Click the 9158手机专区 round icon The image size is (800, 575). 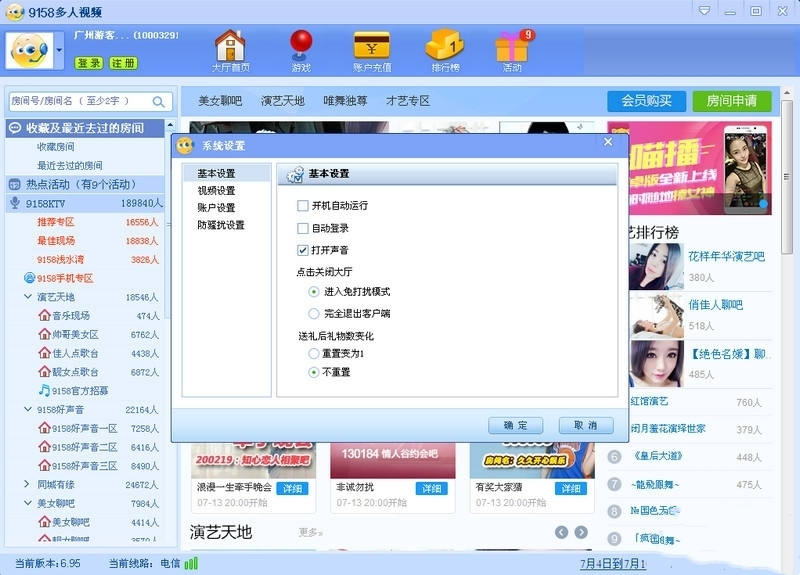click(30, 278)
